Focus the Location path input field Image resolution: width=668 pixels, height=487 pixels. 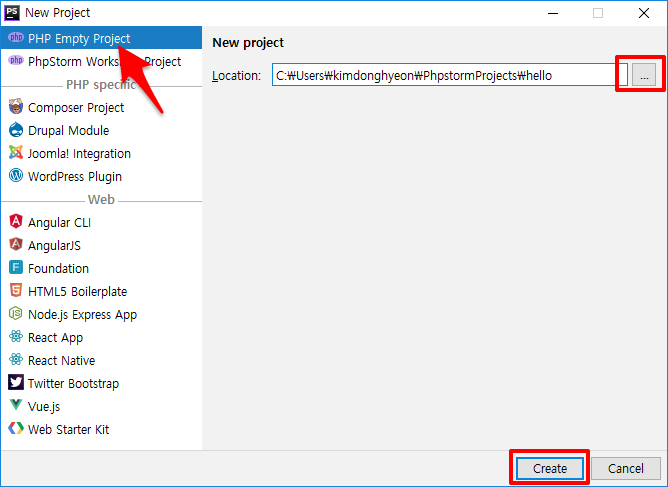tap(449, 75)
